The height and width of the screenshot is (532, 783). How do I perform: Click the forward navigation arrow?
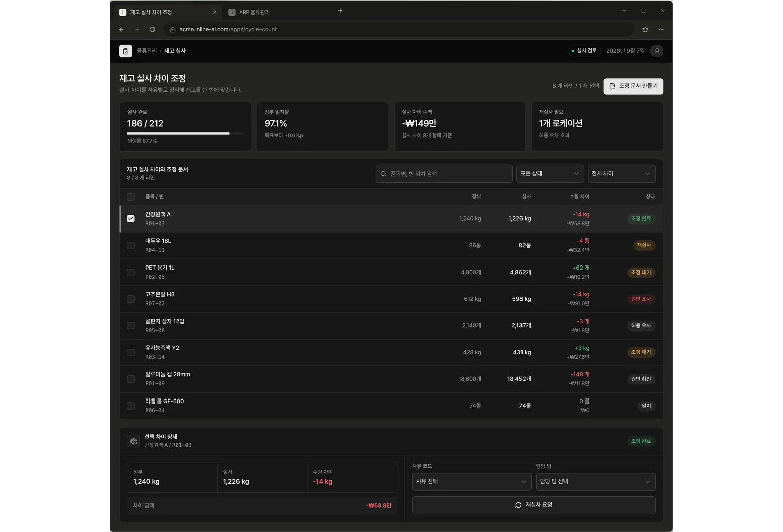click(x=137, y=29)
